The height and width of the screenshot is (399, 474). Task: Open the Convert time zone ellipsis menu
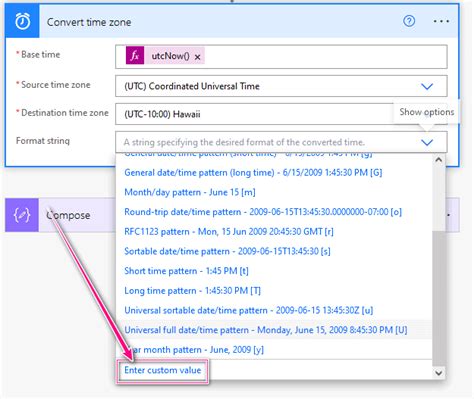441,21
